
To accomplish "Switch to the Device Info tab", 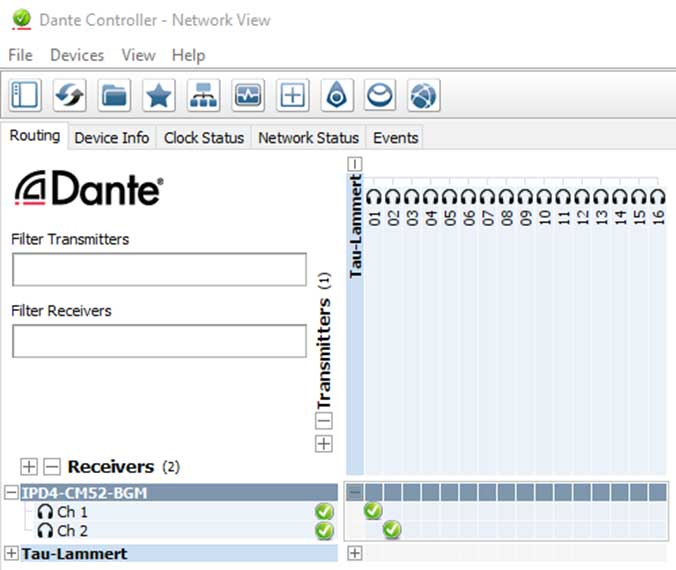I will coord(112,138).
